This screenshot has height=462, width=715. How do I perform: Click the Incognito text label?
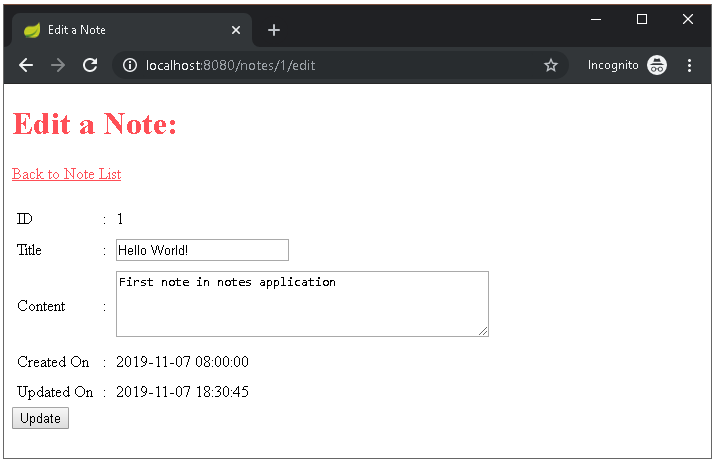click(613, 65)
